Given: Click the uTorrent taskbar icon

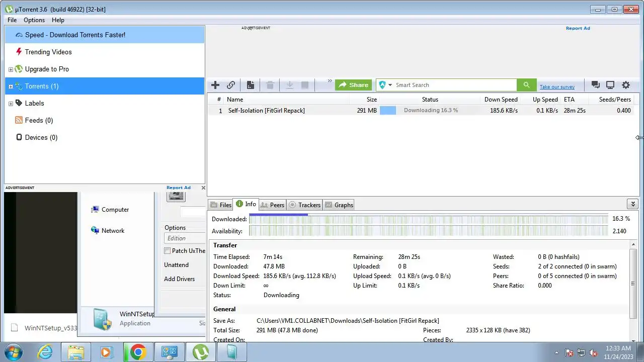Looking at the screenshot, I should tap(200, 352).
